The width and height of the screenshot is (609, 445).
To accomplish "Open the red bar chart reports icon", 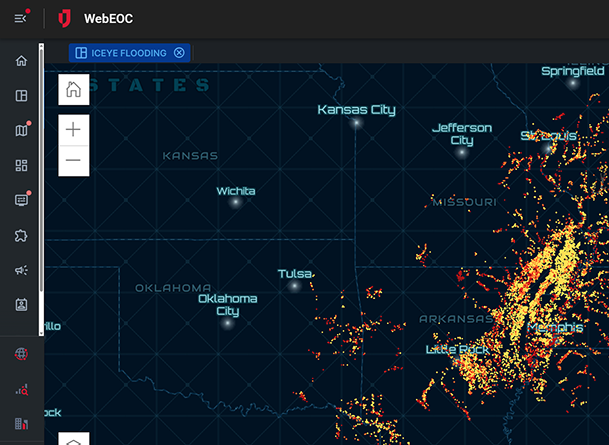I will click(21, 424).
